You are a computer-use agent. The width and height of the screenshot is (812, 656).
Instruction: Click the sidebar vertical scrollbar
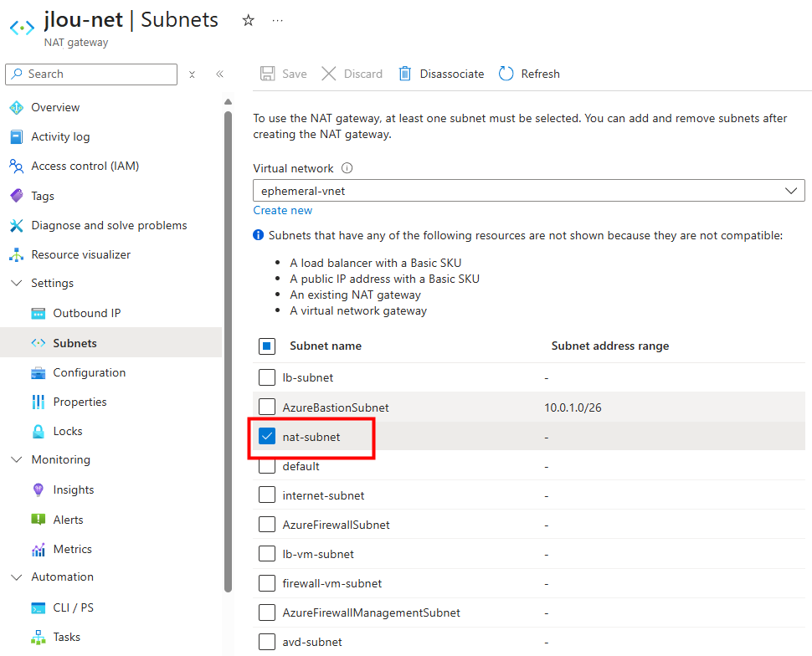pyautogui.click(x=228, y=351)
